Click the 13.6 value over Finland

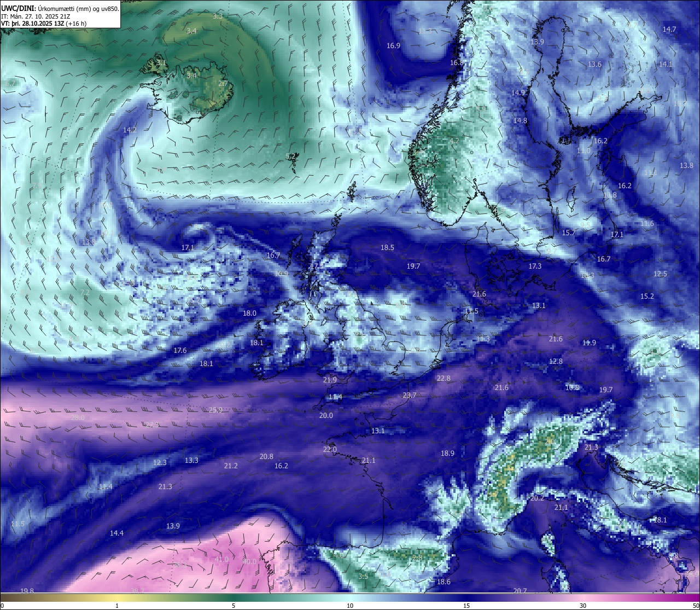tap(594, 65)
